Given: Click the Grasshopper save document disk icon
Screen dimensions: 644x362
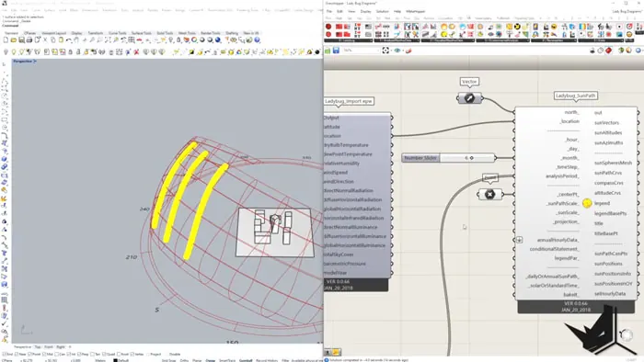Looking at the screenshot, I should pos(336,51).
